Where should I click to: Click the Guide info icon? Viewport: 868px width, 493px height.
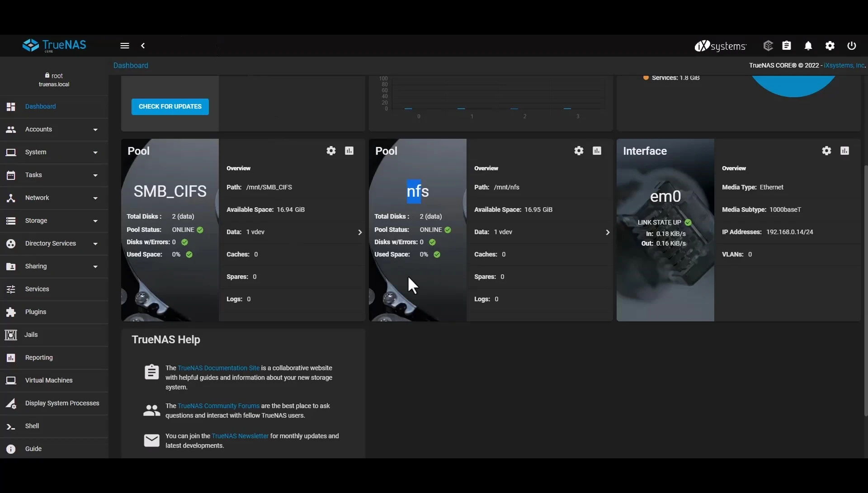click(11, 449)
